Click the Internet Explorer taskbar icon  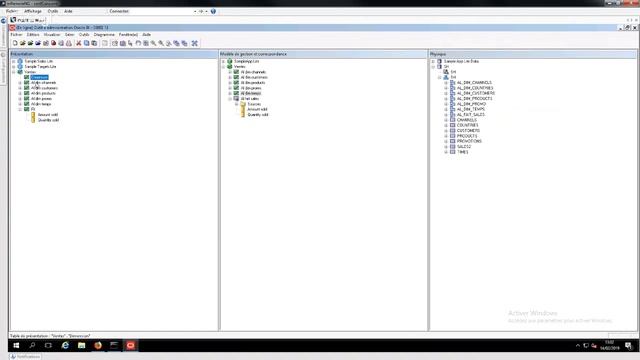pyautogui.click(x=65, y=345)
